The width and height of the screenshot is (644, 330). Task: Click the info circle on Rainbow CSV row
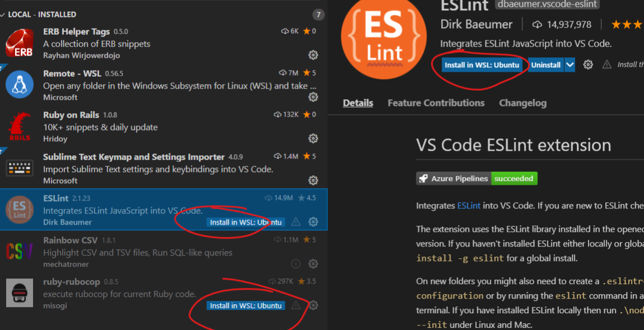[295, 263]
